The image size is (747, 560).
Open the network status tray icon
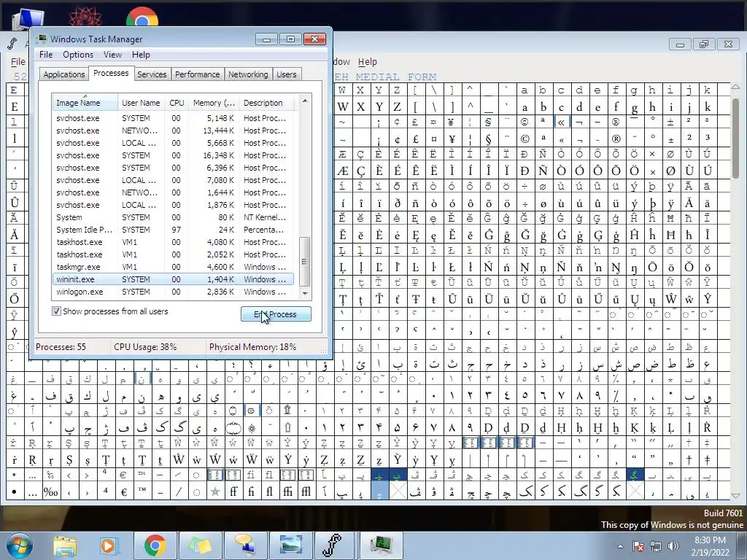656,546
